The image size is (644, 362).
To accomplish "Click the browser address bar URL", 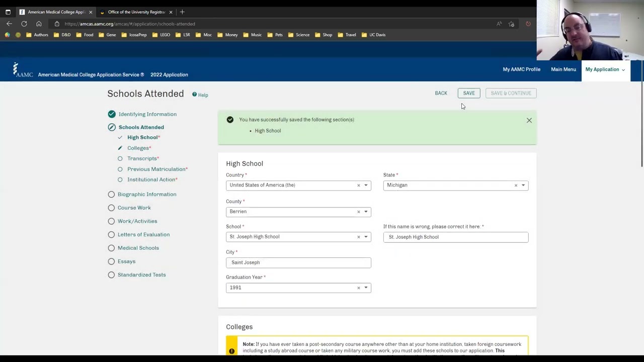I will tap(130, 24).
